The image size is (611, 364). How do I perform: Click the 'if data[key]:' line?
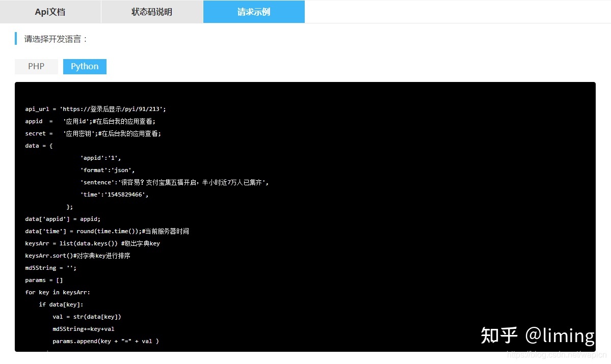coord(61,304)
